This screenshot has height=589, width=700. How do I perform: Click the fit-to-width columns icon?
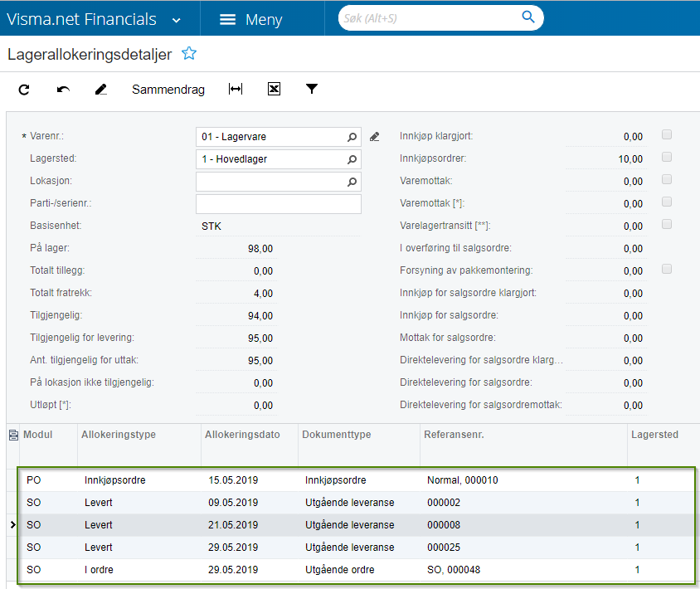(236, 89)
